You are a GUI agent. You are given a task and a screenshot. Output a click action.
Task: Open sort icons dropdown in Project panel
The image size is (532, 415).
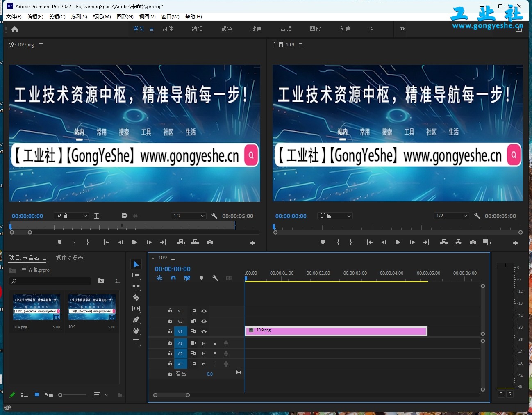tap(101, 395)
